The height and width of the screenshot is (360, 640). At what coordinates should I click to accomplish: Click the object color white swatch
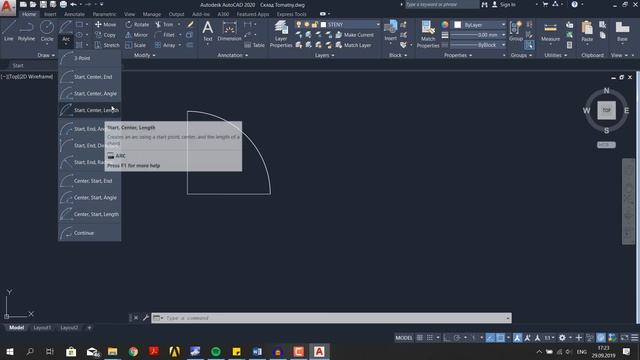point(458,25)
